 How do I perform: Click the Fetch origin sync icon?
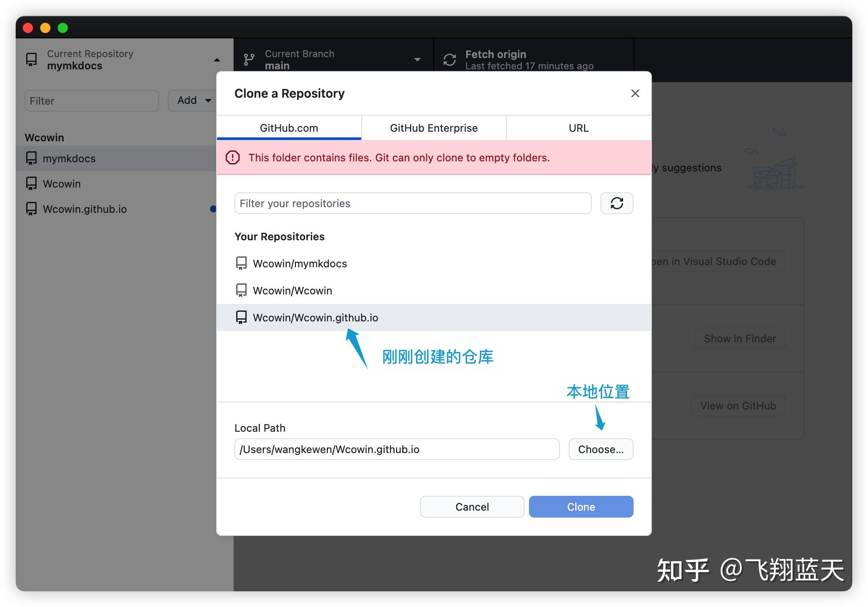click(449, 59)
